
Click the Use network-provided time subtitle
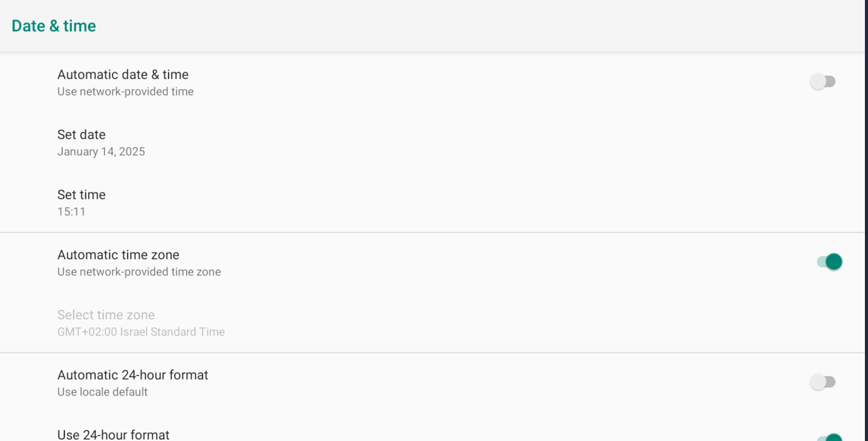tap(125, 92)
